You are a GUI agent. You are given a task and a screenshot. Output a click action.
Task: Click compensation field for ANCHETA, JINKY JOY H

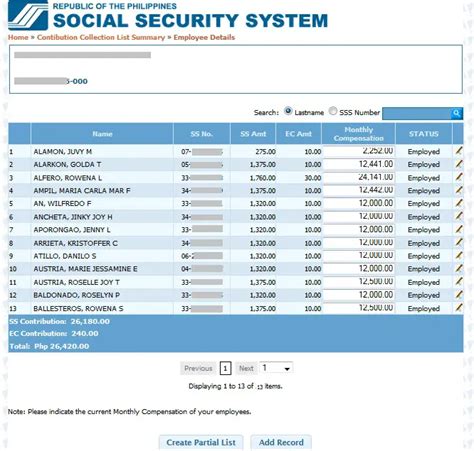tap(359, 216)
